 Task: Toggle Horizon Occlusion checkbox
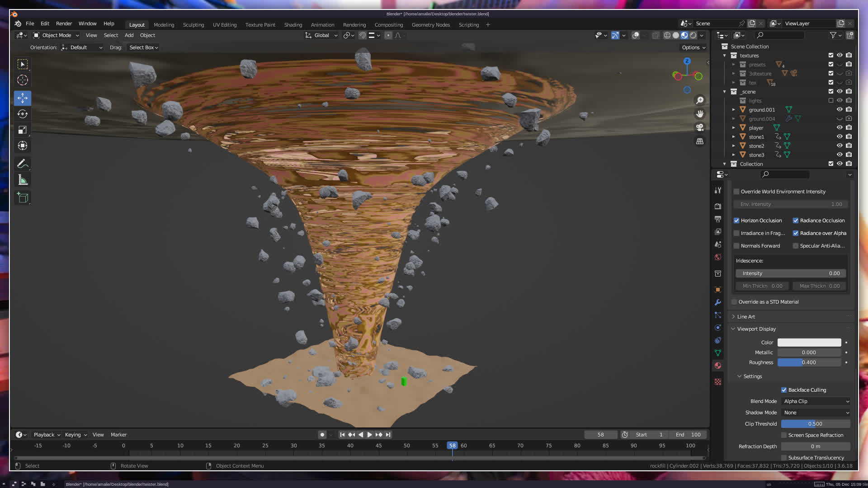tap(736, 221)
